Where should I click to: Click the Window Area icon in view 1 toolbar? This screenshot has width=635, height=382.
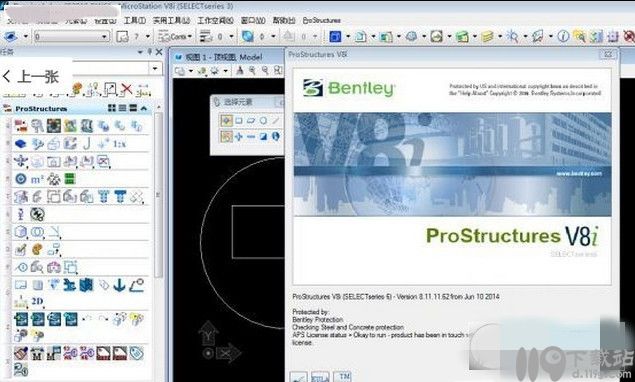click(278, 71)
